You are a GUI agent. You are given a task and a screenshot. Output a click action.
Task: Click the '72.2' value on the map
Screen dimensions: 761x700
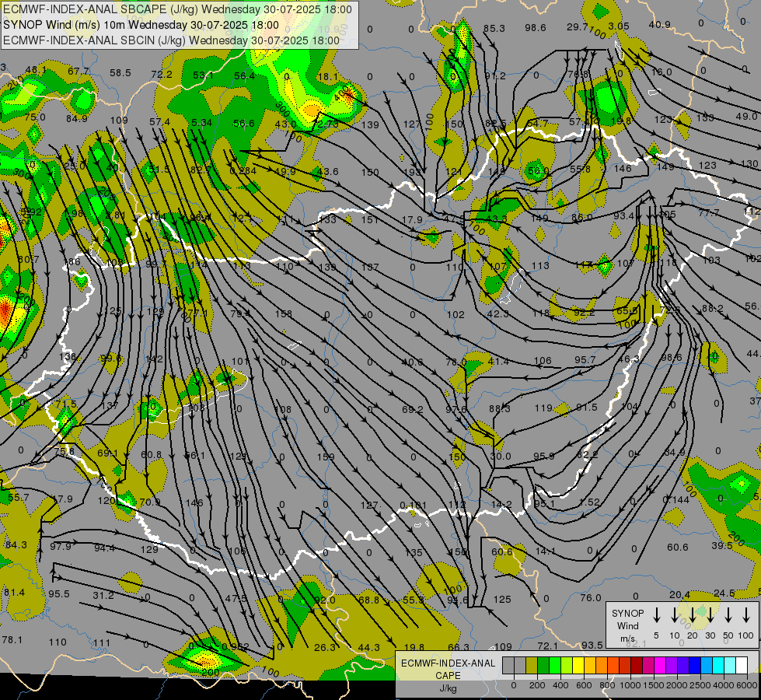coord(162,75)
